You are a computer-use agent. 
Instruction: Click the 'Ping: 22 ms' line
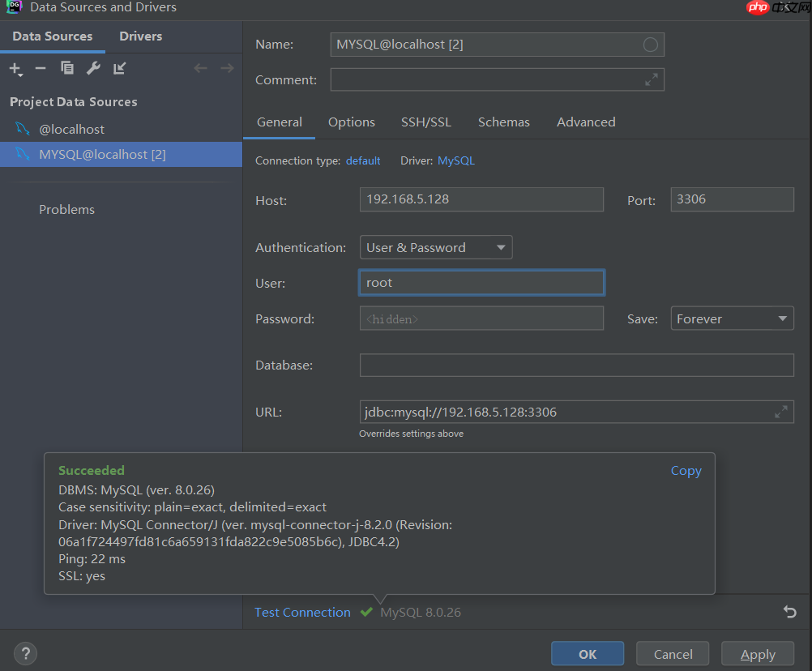[x=92, y=559]
